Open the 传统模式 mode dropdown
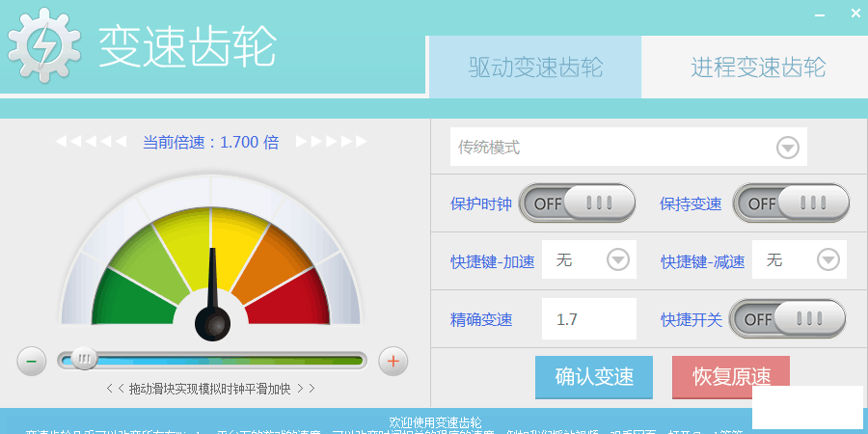This screenshot has width=868, height=434. (628, 147)
